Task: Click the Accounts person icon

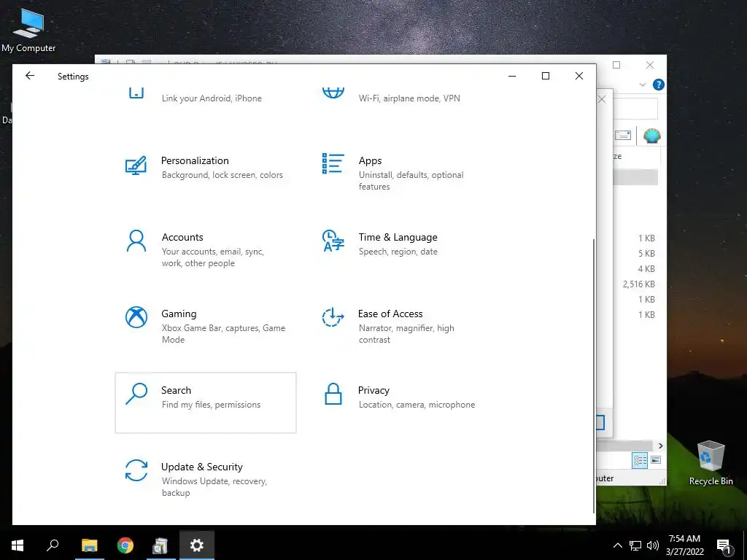Action: coord(136,241)
